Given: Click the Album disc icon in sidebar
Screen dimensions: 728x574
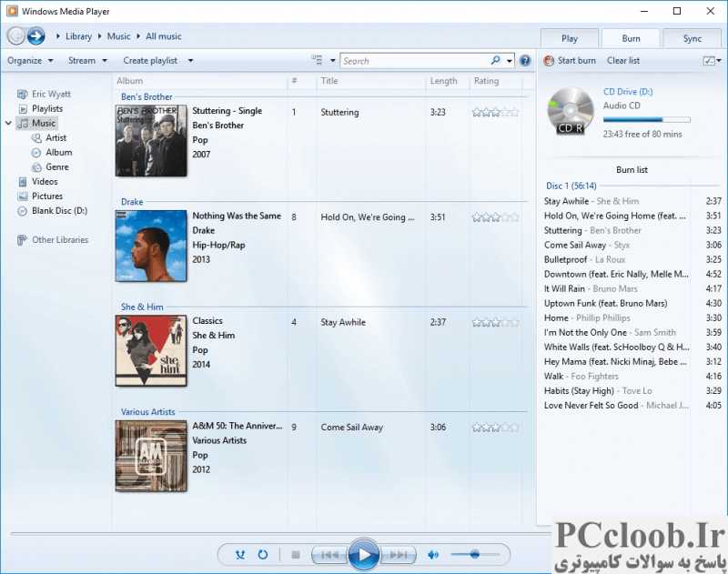Looking at the screenshot, I should [36, 153].
